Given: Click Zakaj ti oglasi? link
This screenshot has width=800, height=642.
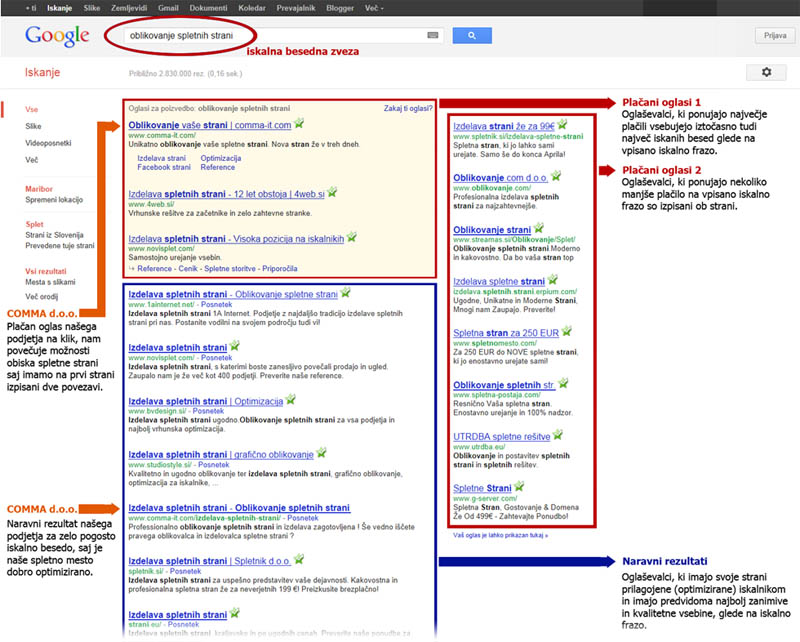Looking at the screenshot, I should point(408,108).
